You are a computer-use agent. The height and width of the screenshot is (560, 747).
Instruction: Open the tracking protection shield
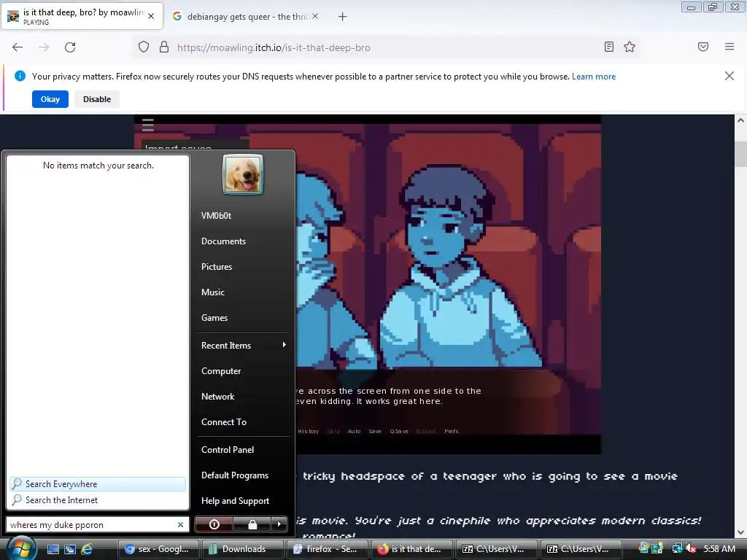(144, 47)
